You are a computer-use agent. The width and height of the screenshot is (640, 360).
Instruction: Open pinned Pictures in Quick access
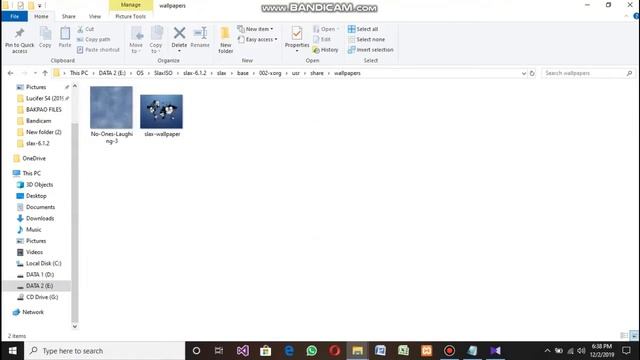tap(36, 87)
